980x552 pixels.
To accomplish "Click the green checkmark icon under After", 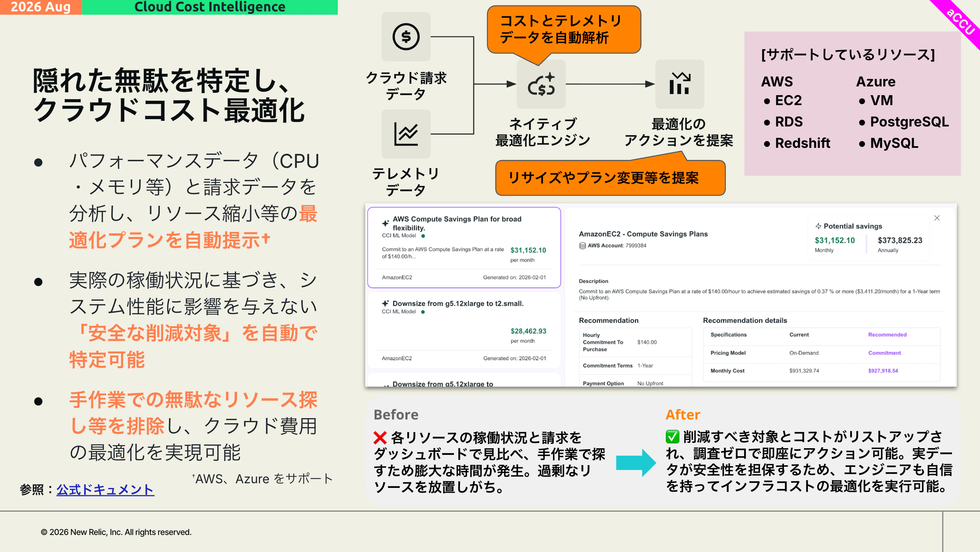I will (x=672, y=437).
